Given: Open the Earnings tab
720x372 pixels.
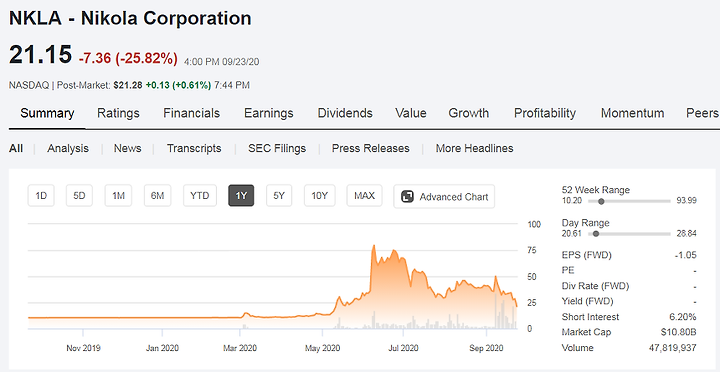Looking at the screenshot, I should (269, 113).
